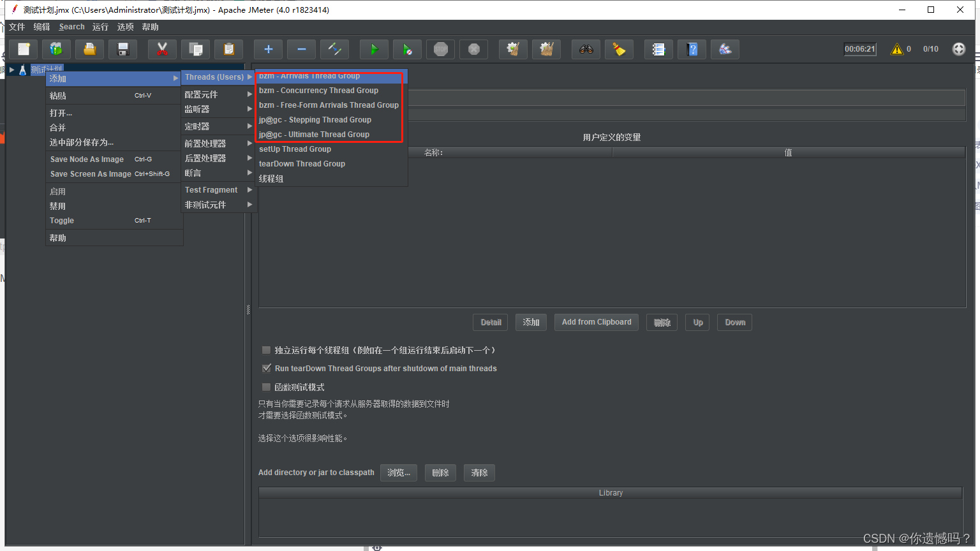Open the 运行 menu
The width and height of the screenshot is (980, 551).
coord(100,27)
